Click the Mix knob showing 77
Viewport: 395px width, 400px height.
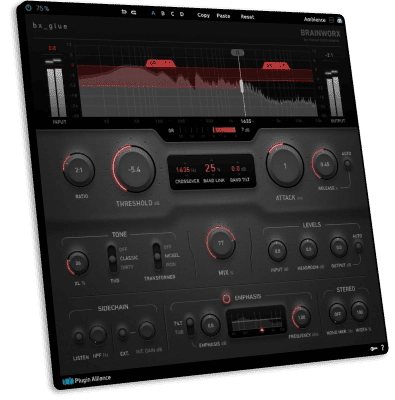tap(221, 243)
